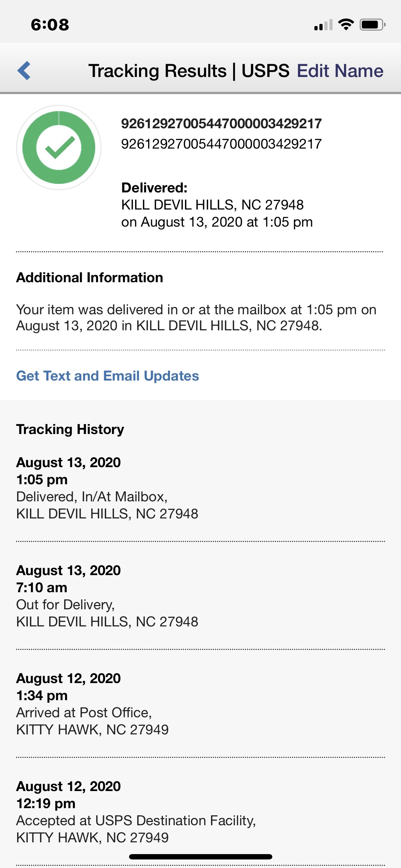Tap the blue back chevron arrow
The height and width of the screenshot is (868, 401).
[24, 71]
